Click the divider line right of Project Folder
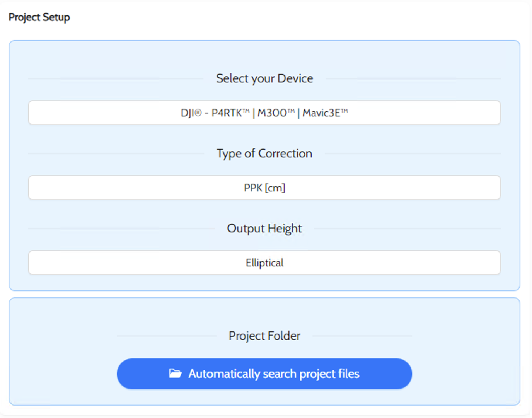Screen dimensions: 532x418 coord(362,336)
